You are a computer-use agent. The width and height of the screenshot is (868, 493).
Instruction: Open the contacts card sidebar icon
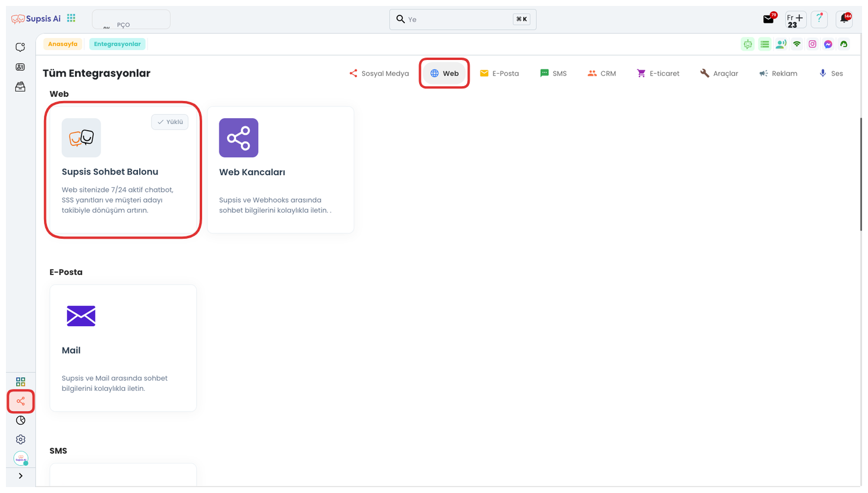pos(20,67)
